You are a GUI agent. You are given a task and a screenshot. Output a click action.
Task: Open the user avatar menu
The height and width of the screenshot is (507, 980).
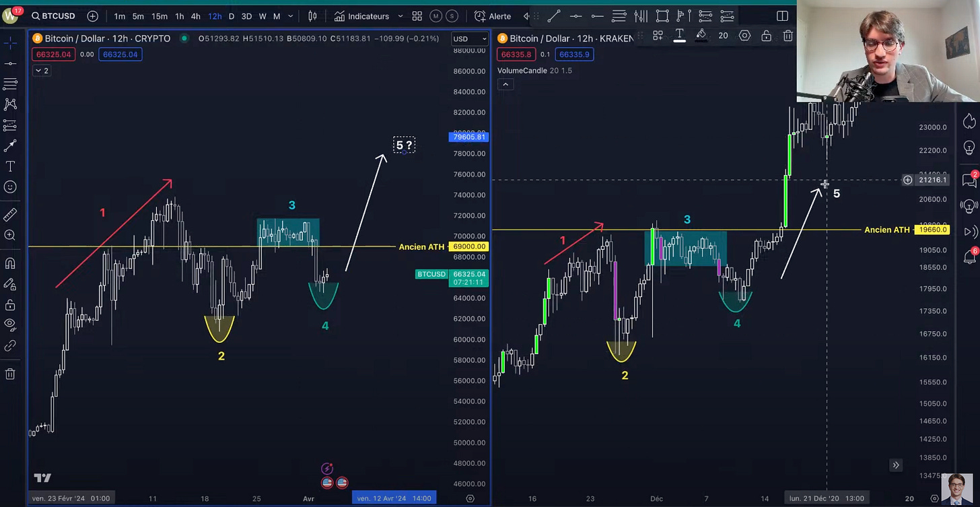click(11, 15)
